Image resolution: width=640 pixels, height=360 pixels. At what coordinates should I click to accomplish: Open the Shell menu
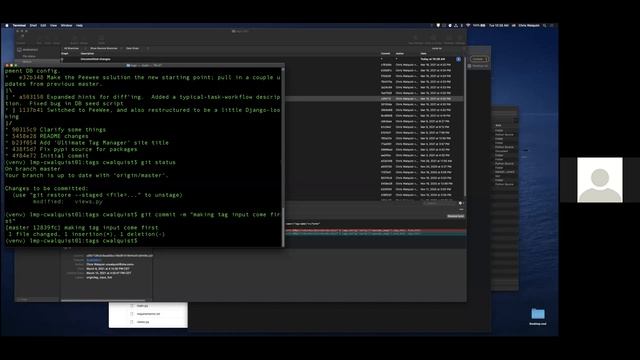33,25
